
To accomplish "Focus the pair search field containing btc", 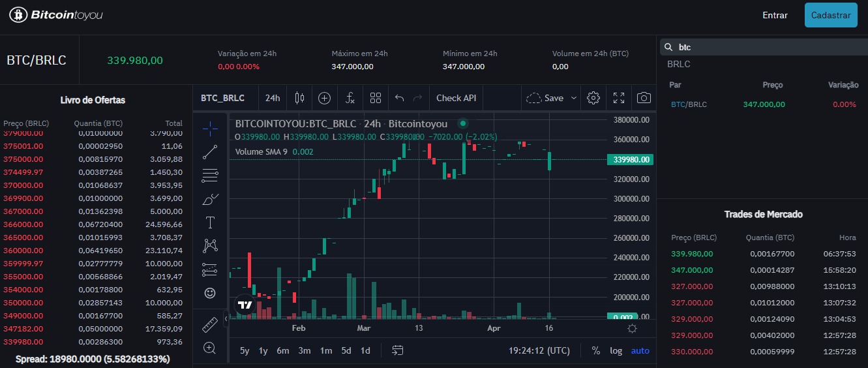I will pos(762,47).
